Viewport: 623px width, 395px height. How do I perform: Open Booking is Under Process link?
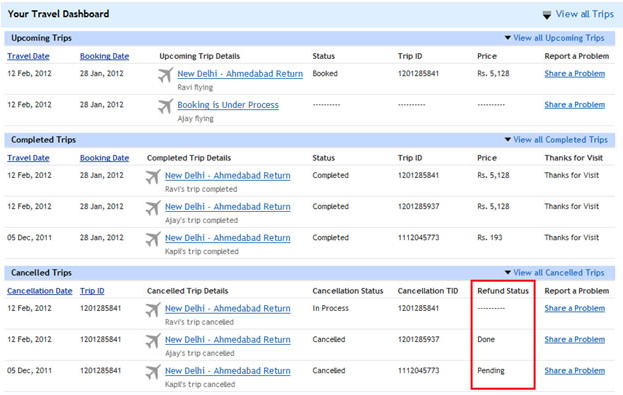click(228, 105)
